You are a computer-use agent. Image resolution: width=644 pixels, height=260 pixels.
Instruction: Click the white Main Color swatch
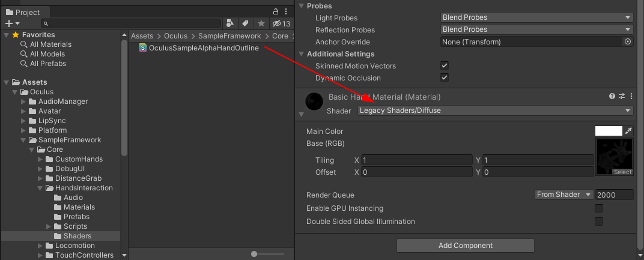[608, 131]
